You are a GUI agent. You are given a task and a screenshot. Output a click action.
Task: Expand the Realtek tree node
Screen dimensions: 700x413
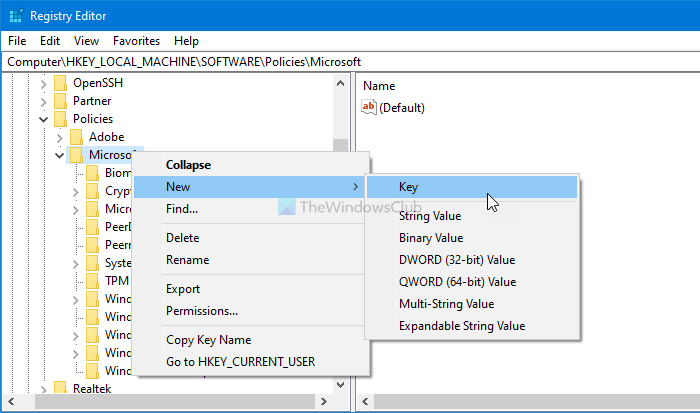[x=43, y=388]
